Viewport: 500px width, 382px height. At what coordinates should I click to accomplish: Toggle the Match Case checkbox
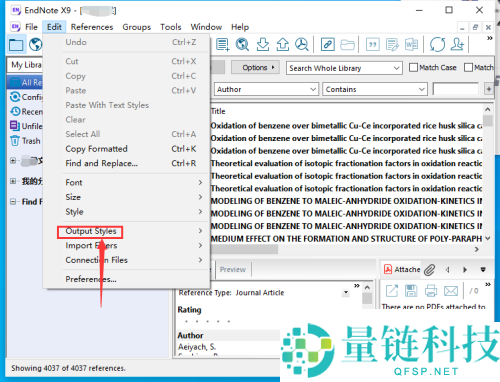[x=413, y=68]
